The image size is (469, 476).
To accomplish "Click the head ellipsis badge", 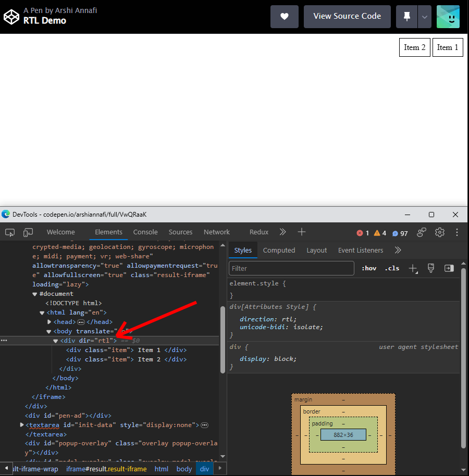I will click(81, 322).
